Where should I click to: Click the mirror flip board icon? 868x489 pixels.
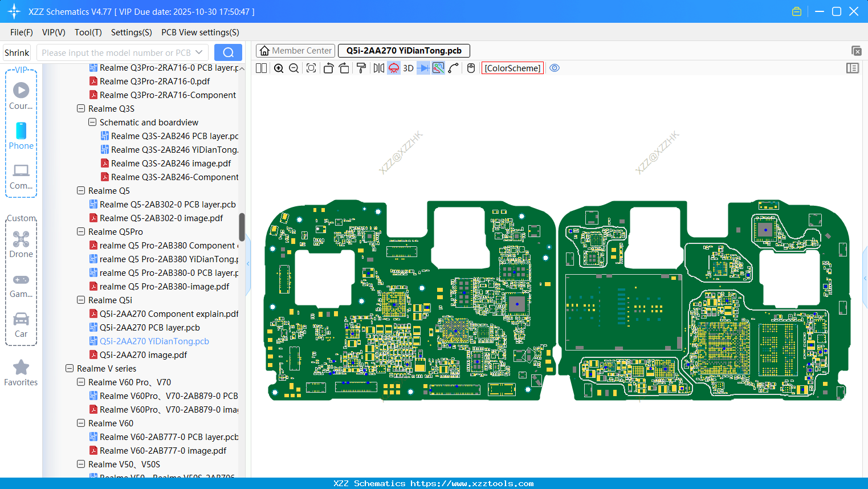pos(378,68)
